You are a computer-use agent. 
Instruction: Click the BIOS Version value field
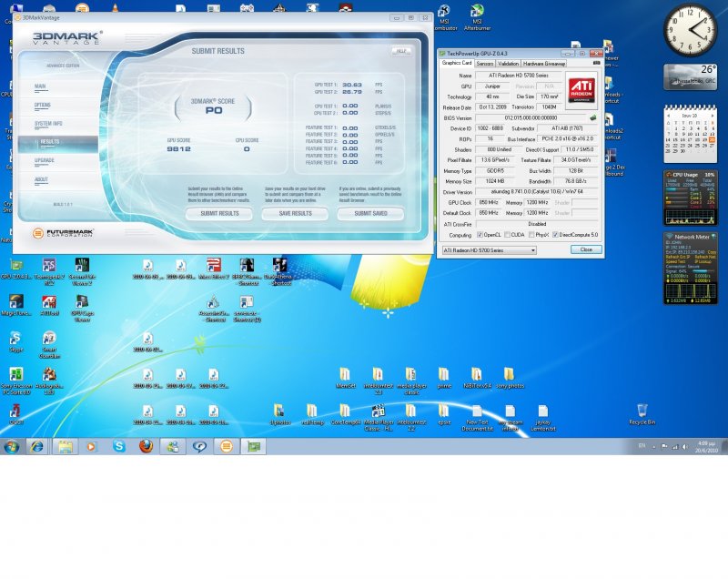pos(530,117)
